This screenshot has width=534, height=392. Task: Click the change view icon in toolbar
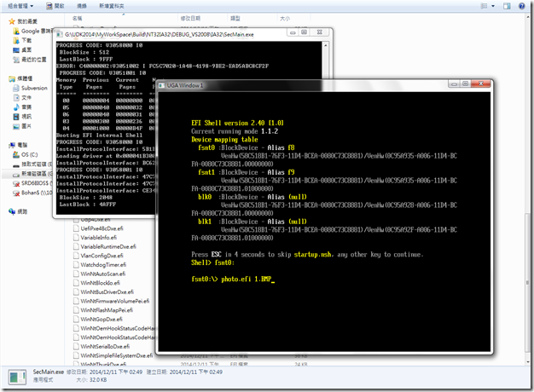coord(484,6)
